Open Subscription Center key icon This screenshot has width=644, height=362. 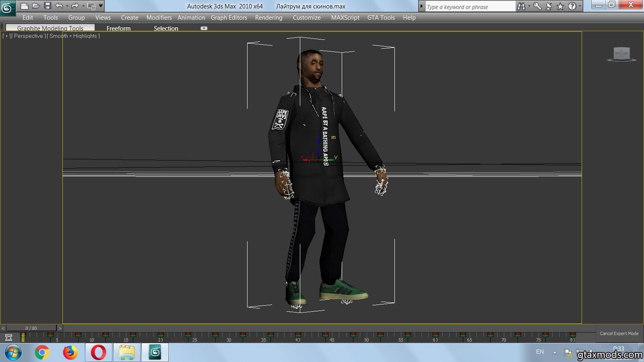click(537, 6)
